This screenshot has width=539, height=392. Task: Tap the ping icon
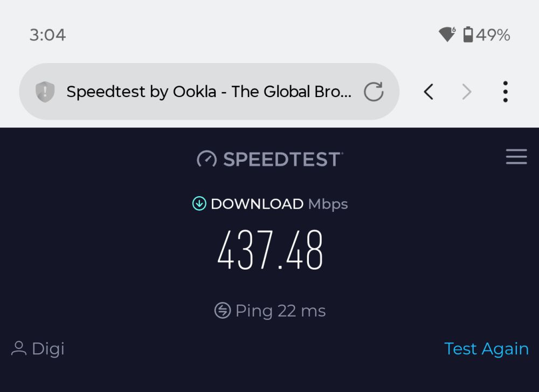222,311
